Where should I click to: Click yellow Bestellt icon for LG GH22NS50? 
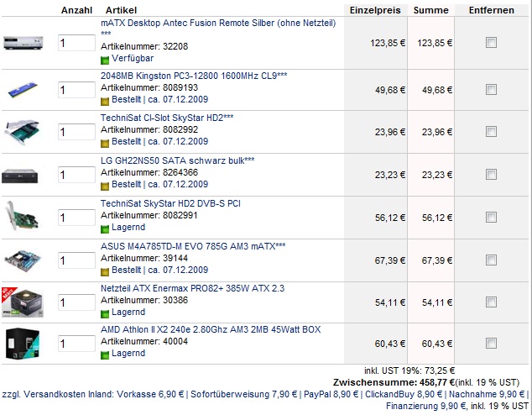tap(105, 186)
